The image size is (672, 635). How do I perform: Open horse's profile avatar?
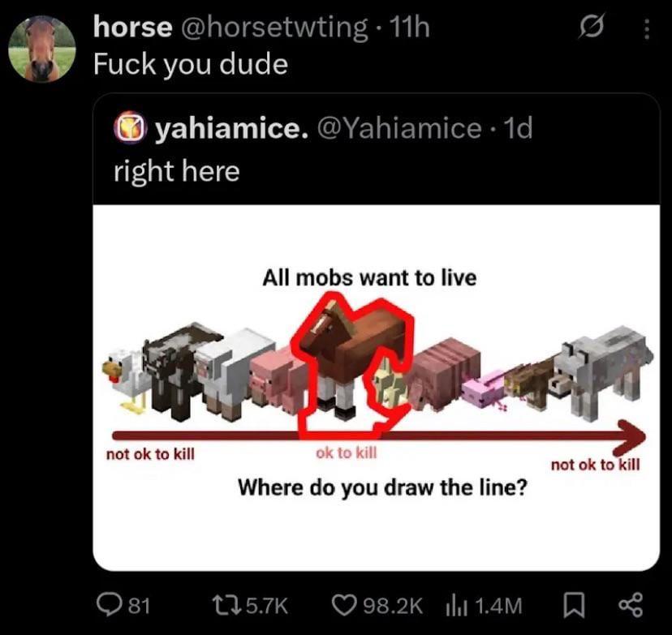pyautogui.click(x=42, y=49)
